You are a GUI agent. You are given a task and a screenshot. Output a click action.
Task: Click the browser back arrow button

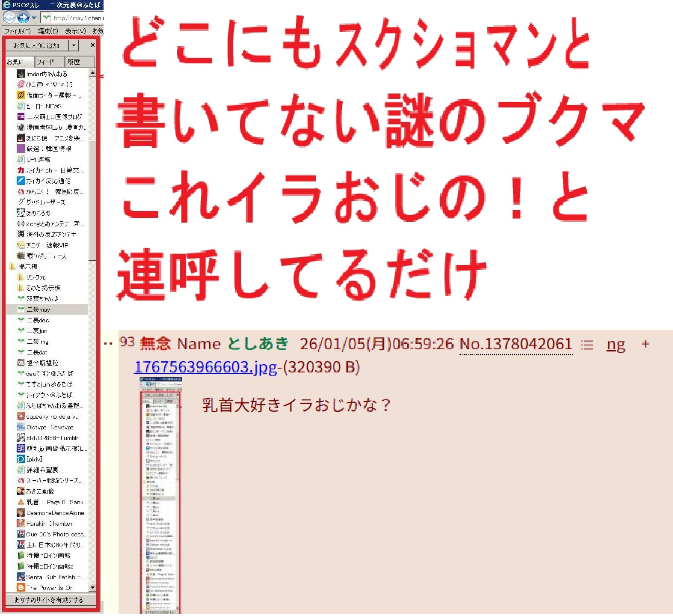[9, 18]
